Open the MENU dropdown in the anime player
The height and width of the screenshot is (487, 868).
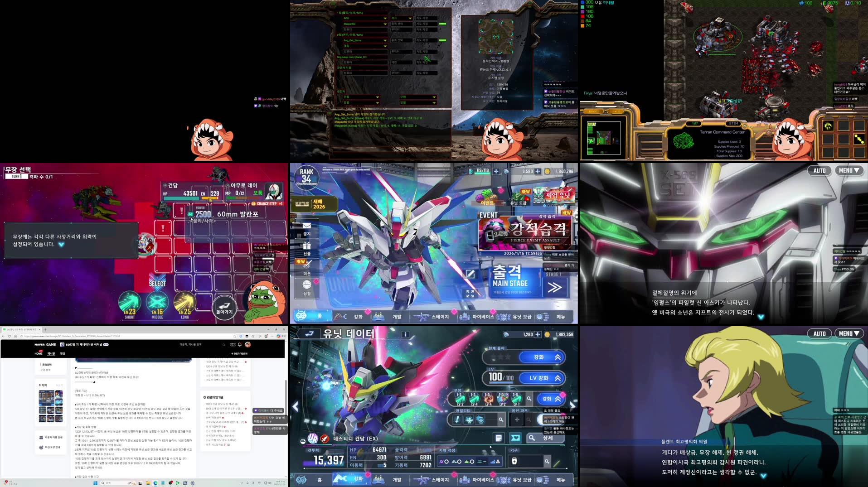[848, 333]
